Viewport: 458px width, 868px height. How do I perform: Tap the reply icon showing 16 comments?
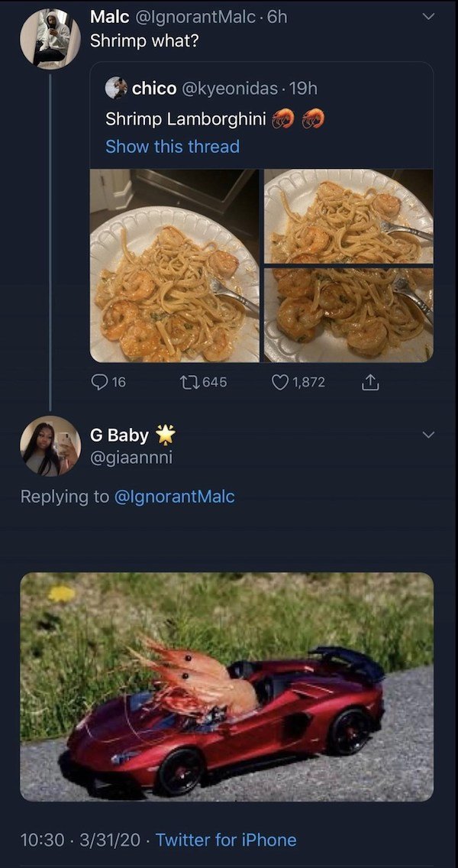coord(99,382)
